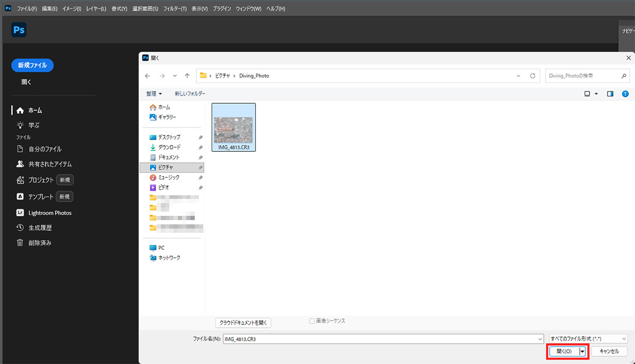Viewport: 635px width, 364px height.
Task: Click the キャンセル button
Action: coord(609,351)
